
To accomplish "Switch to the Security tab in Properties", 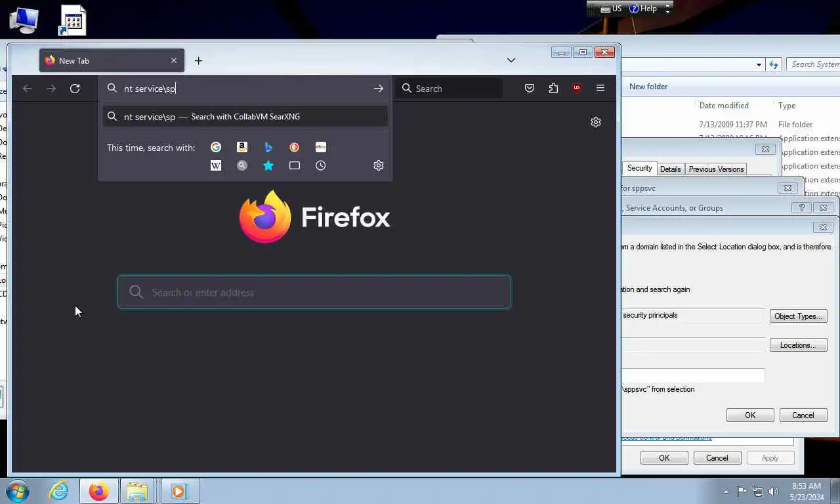I will click(639, 168).
